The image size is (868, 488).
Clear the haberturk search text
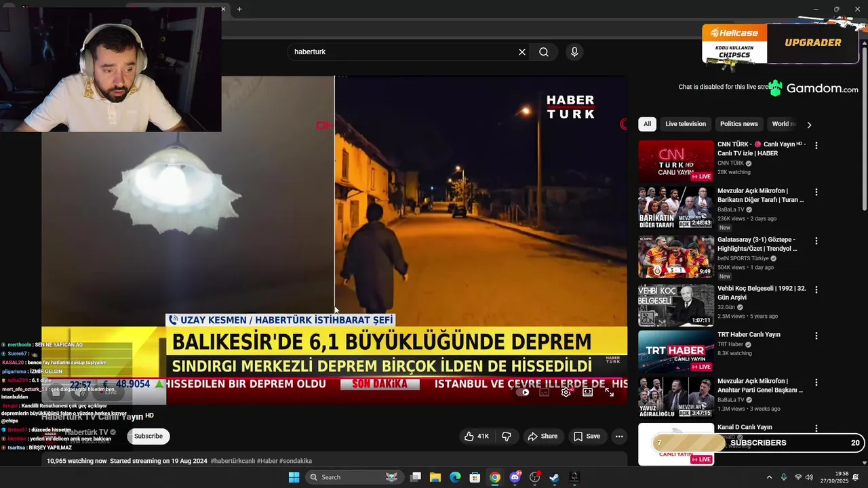[x=522, y=52]
